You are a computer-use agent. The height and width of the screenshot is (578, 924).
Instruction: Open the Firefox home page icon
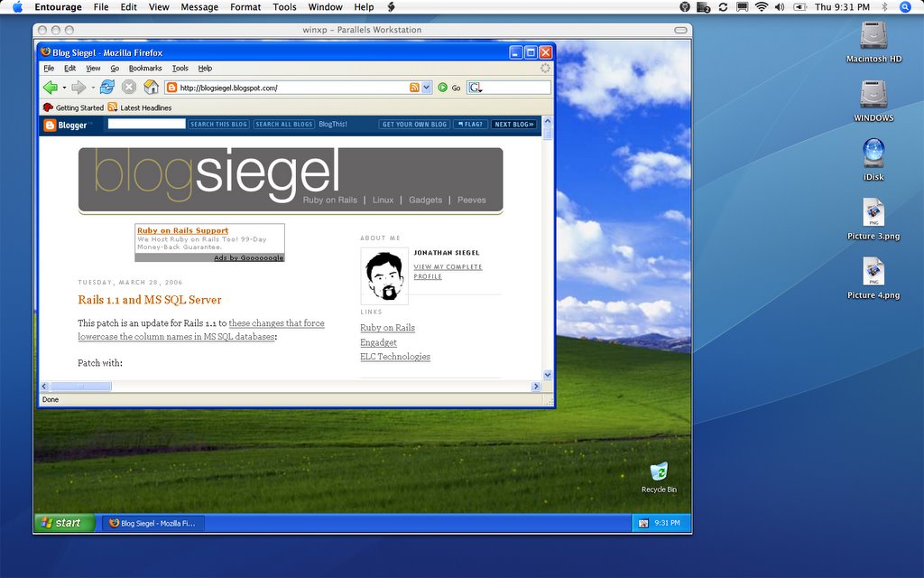(152, 88)
